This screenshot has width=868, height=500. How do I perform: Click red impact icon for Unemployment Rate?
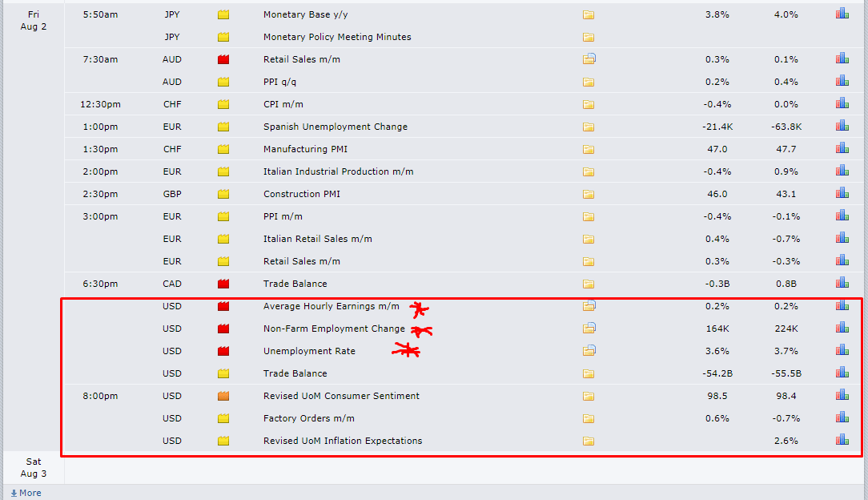point(223,351)
